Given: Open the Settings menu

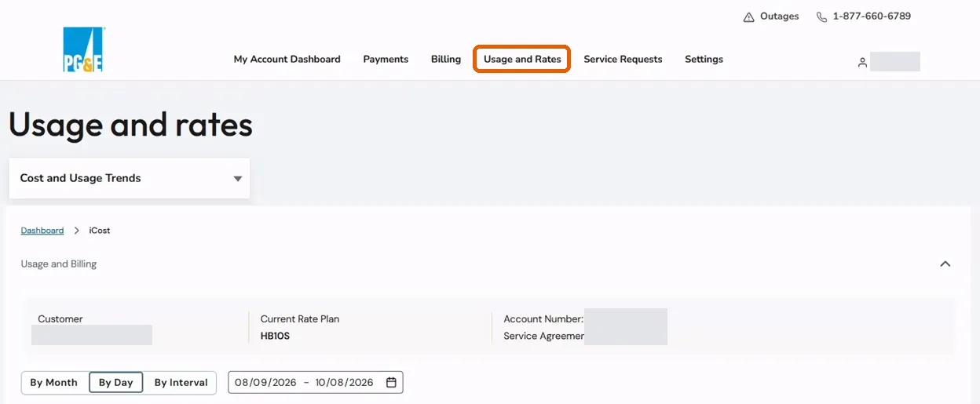Looking at the screenshot, I should point(704,60).
